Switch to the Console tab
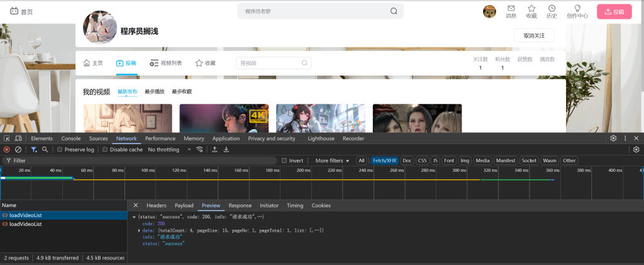This screenshot has height=265, width=644. click(70, 138)
